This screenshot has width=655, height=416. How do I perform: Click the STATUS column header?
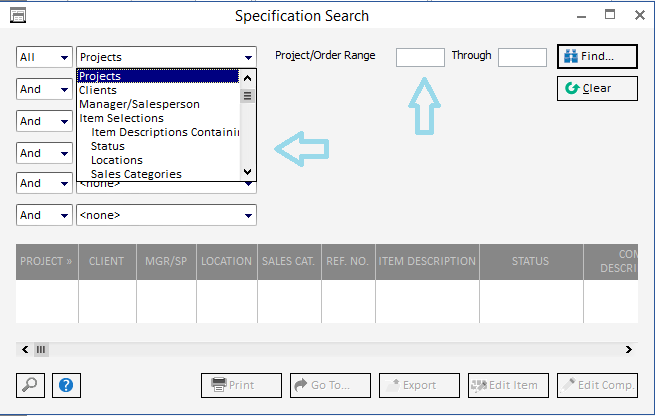(x=531, y=262)
